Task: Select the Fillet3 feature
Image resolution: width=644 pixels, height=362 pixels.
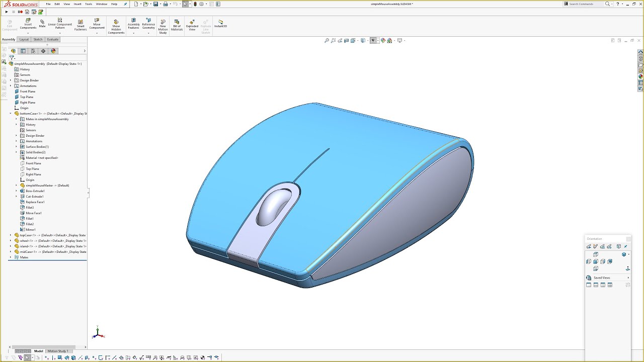Action: pos(30,208)
